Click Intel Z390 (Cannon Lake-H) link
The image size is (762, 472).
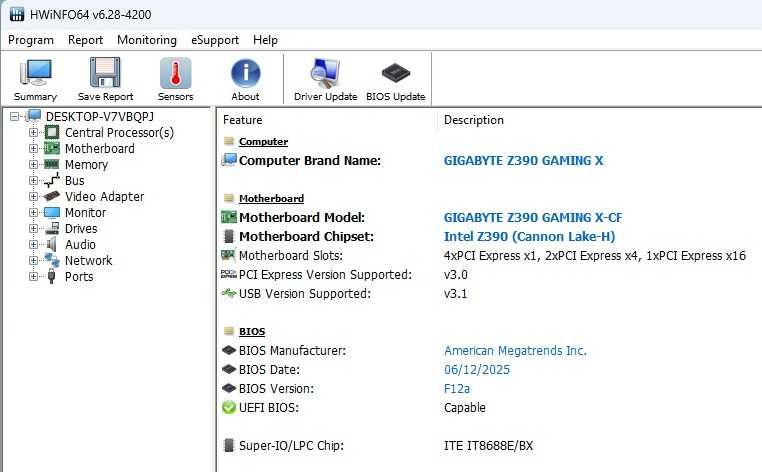click(x=530, y=236)
